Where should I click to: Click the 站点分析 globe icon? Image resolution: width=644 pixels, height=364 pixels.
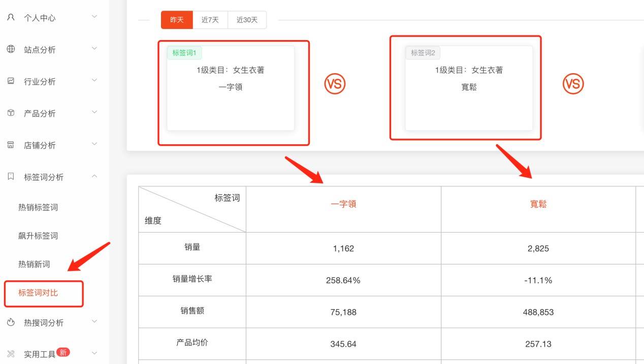11,49
